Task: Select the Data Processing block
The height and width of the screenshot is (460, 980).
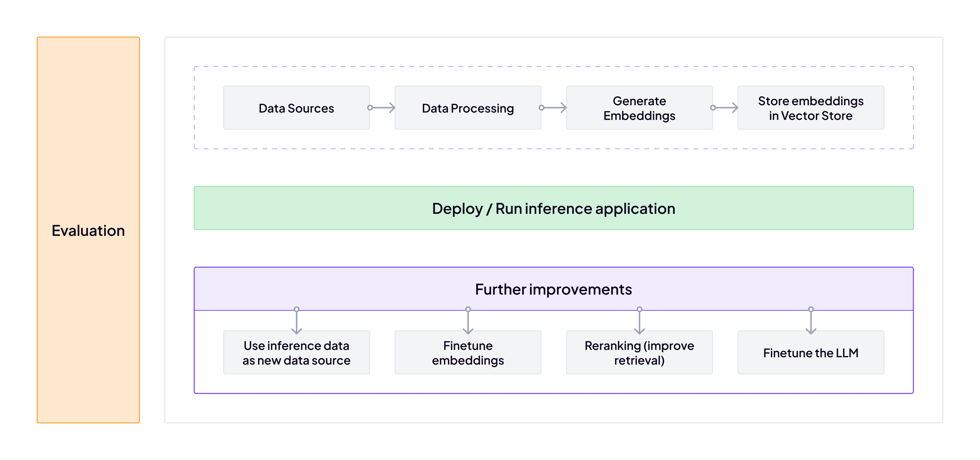Action: [468, 108]
